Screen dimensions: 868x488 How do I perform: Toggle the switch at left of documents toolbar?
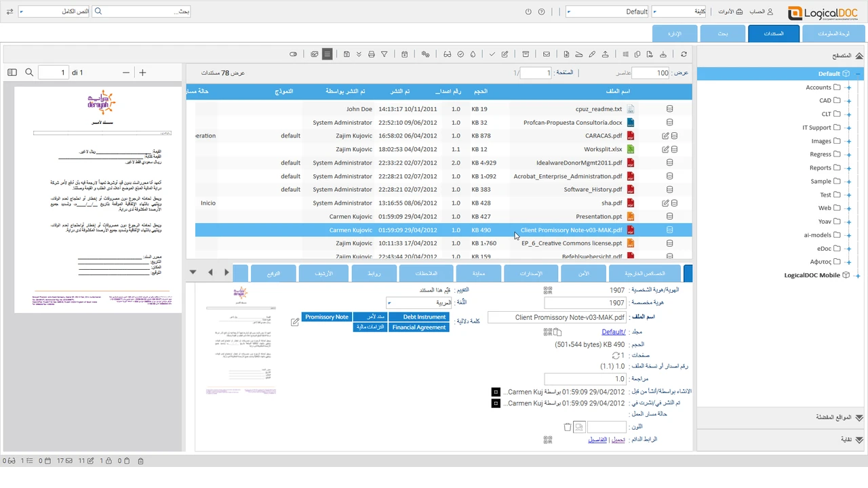tap(293, 54)
